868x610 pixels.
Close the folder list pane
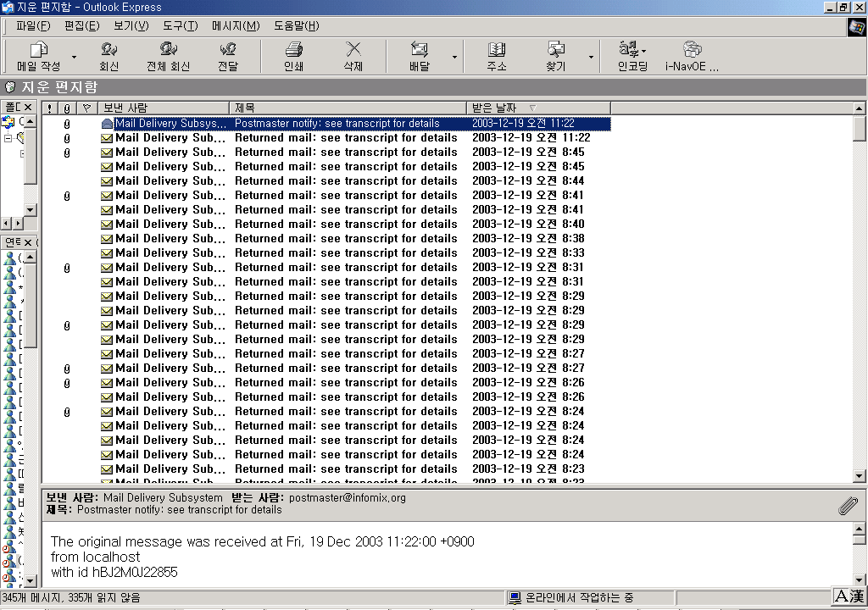[27, 107]
